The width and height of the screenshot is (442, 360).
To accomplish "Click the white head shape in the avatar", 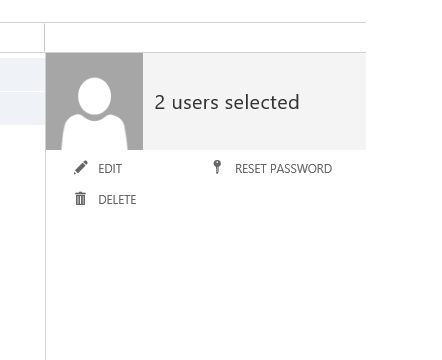I will coord(94,96).
